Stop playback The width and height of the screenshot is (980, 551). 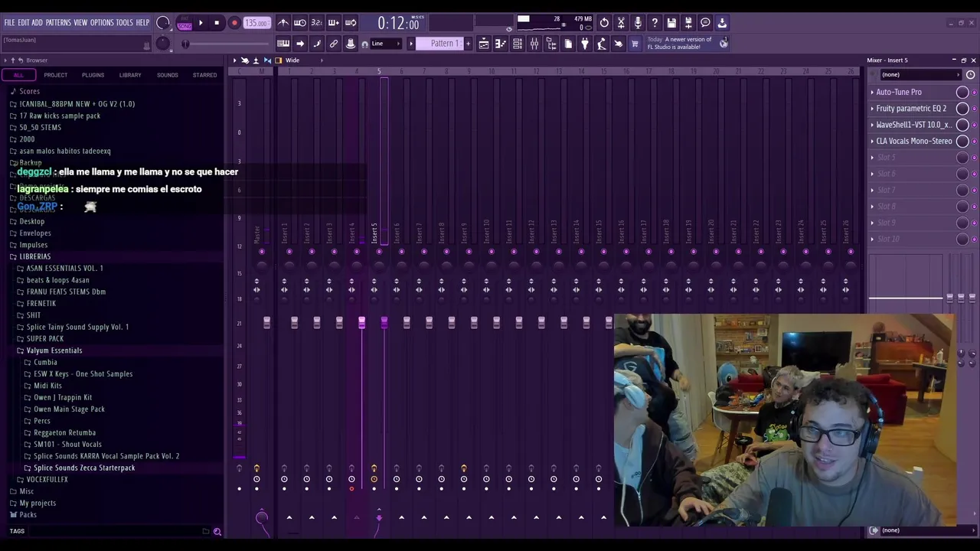tap(217, 23)
